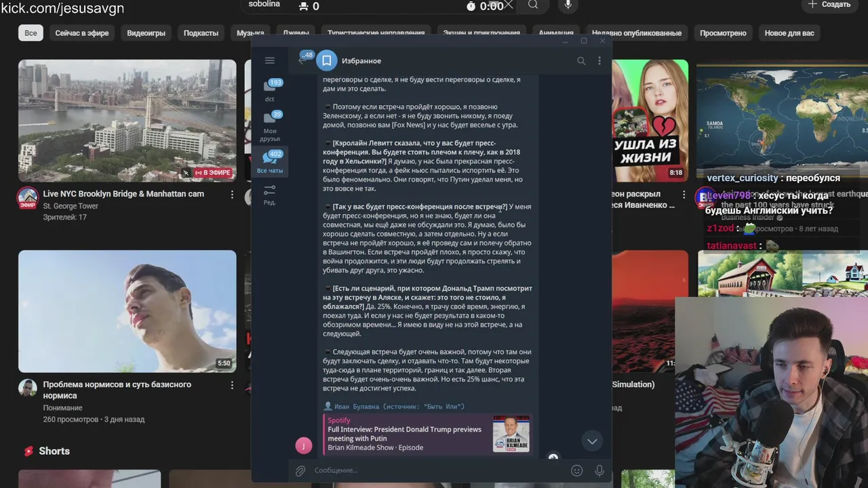
Task: Start voice message with microphone icon
Action: point(599,470)
